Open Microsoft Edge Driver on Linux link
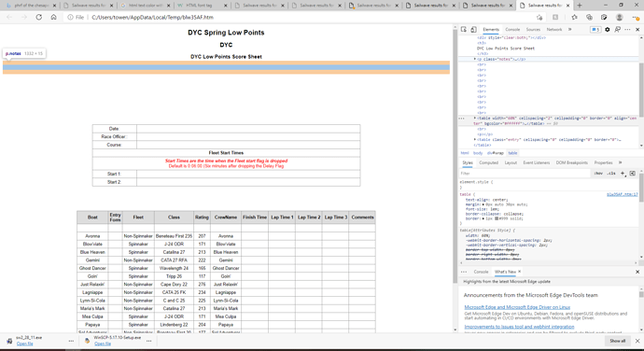Image resolution: width=644 pixels, height=351 pixels. click(517, 307)
